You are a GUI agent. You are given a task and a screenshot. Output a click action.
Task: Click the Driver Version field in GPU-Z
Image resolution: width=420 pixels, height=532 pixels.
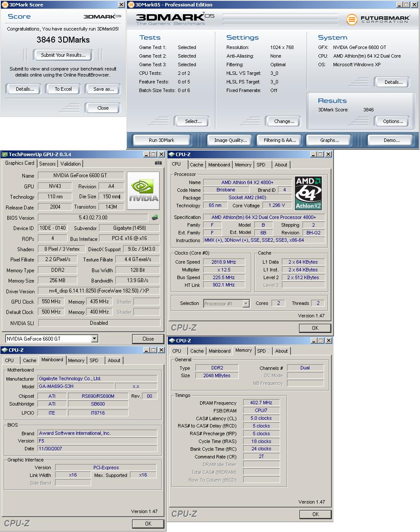point(99,291)
